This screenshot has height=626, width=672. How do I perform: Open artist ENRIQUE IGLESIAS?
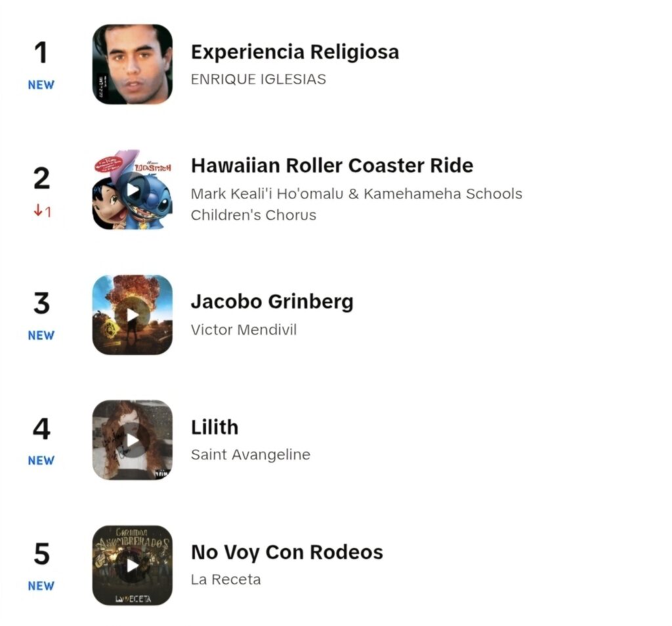[x=259, y=79]
